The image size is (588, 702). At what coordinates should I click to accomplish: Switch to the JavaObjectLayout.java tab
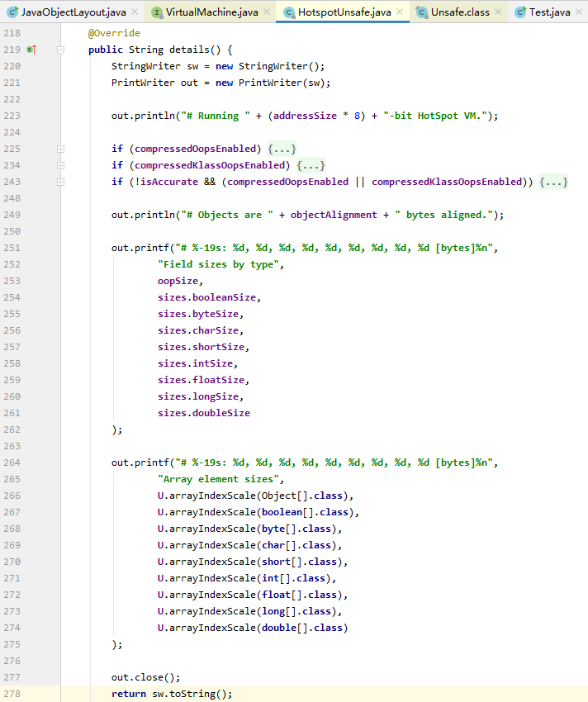tap(73, 12)
